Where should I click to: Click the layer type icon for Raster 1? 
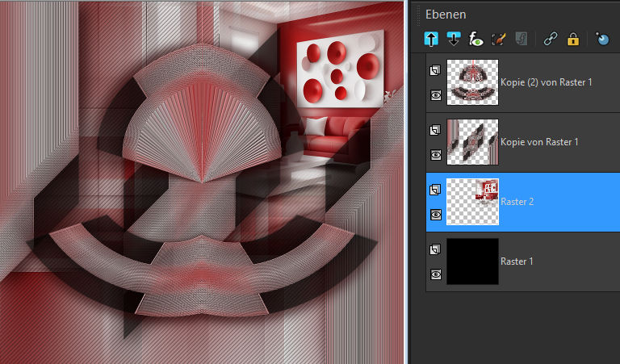pyautogui.click(x=435, y=249)
